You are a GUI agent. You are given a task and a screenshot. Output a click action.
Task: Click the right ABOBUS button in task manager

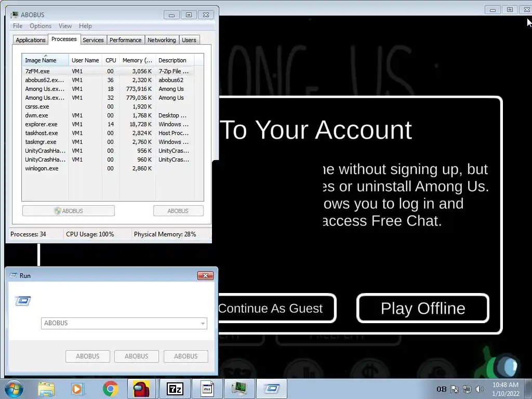point(178,211)
